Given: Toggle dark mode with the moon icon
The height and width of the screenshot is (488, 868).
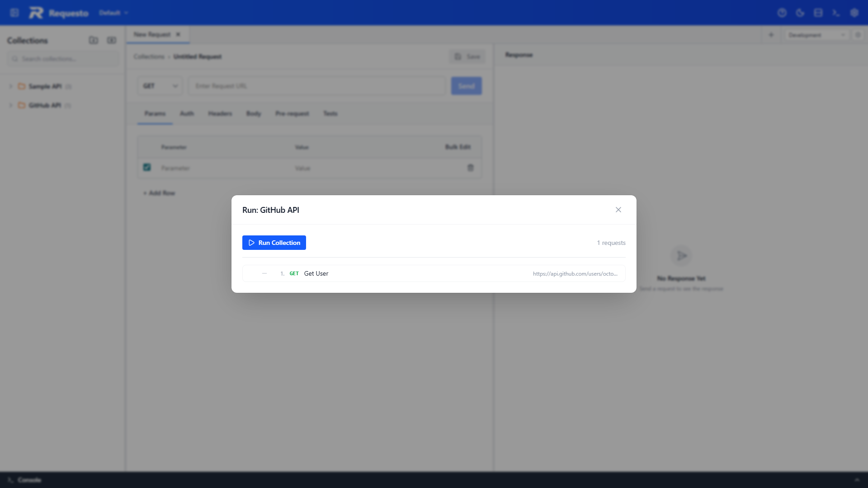Looking at the screenshot, I should 800,13.
